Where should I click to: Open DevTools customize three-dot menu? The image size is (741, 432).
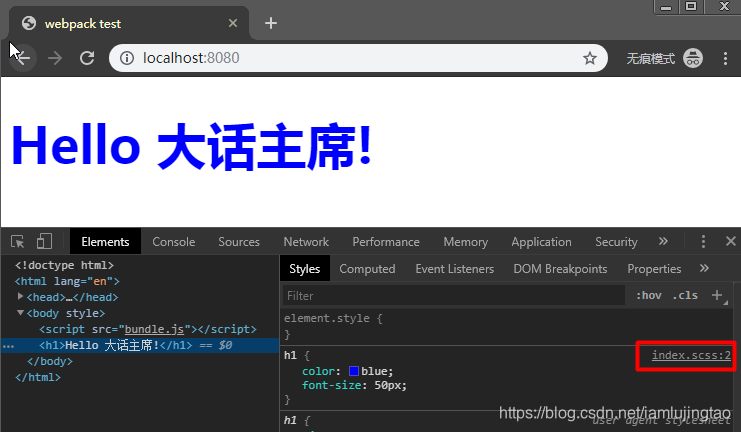pyautogui.click(x=703, y=242)
